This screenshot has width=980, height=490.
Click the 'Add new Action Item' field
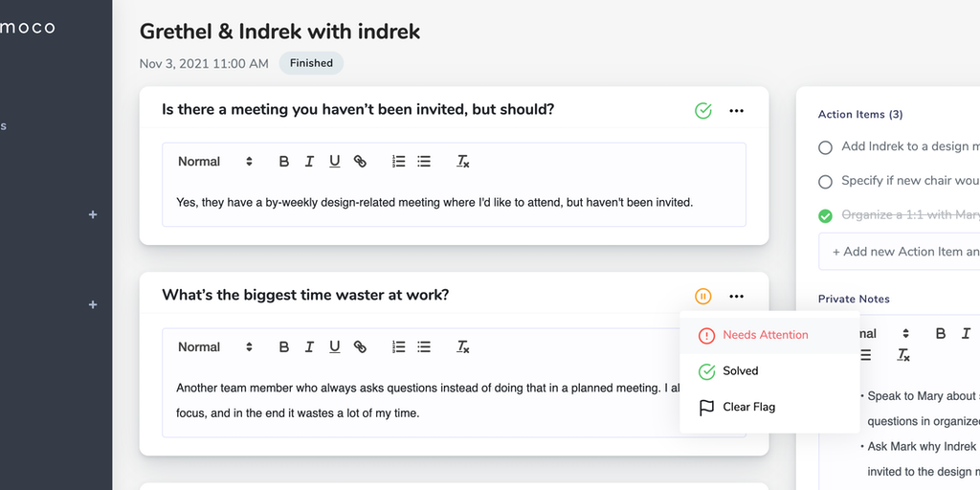(x=900, y=252)
